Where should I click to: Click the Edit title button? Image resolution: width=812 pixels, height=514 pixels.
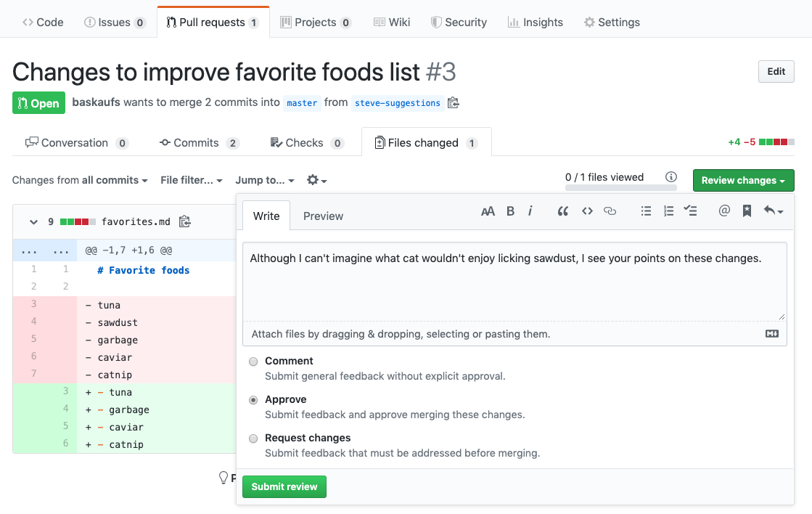coord(776,71)
